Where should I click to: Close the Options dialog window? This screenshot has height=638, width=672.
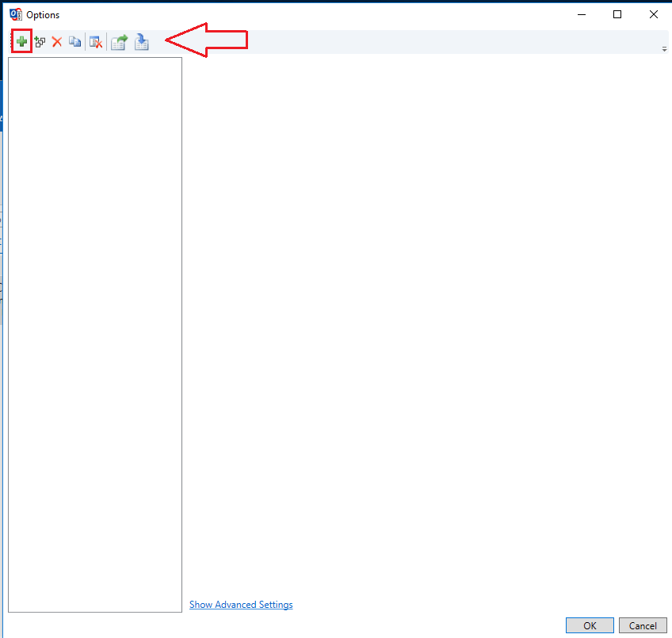[654, 14]
